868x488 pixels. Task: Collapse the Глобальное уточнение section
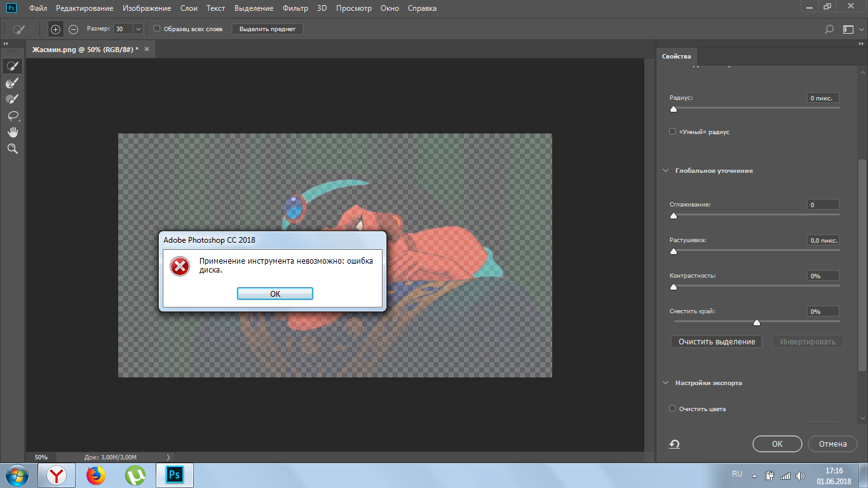(666, 170)
